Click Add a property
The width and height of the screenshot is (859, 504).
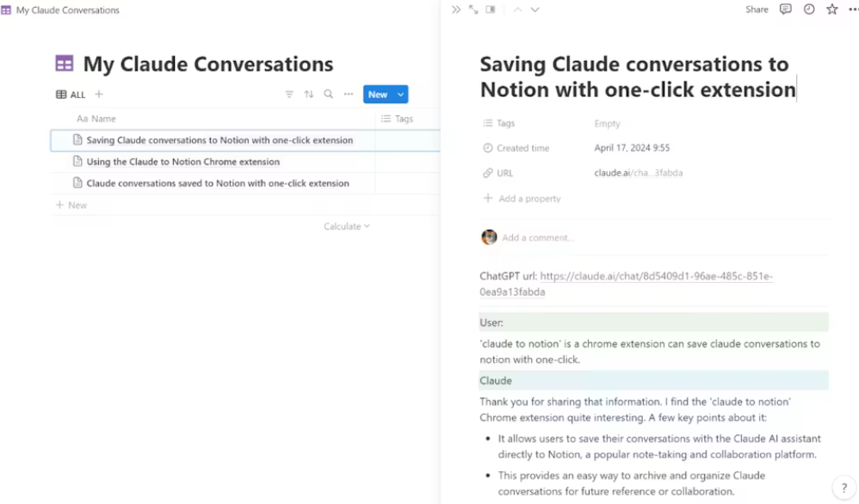(522, 199)
